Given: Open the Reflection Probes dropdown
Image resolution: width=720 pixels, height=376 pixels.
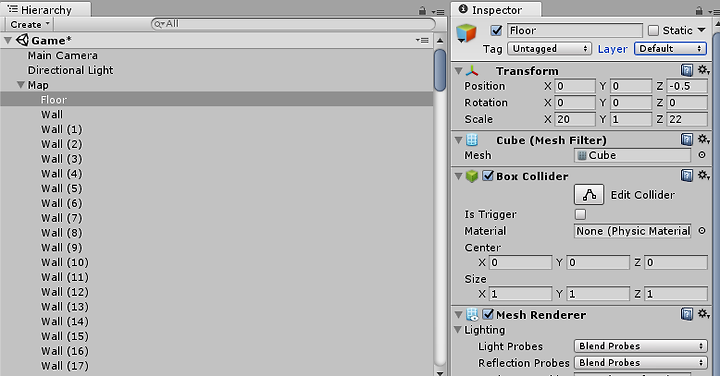Looking at the screenshot, I should click(641, 363).
